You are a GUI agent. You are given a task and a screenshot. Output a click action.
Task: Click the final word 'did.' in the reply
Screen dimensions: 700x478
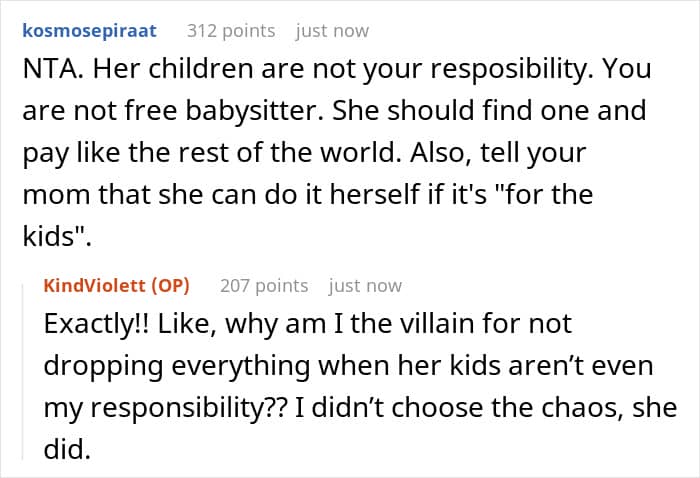coord(67,449)
